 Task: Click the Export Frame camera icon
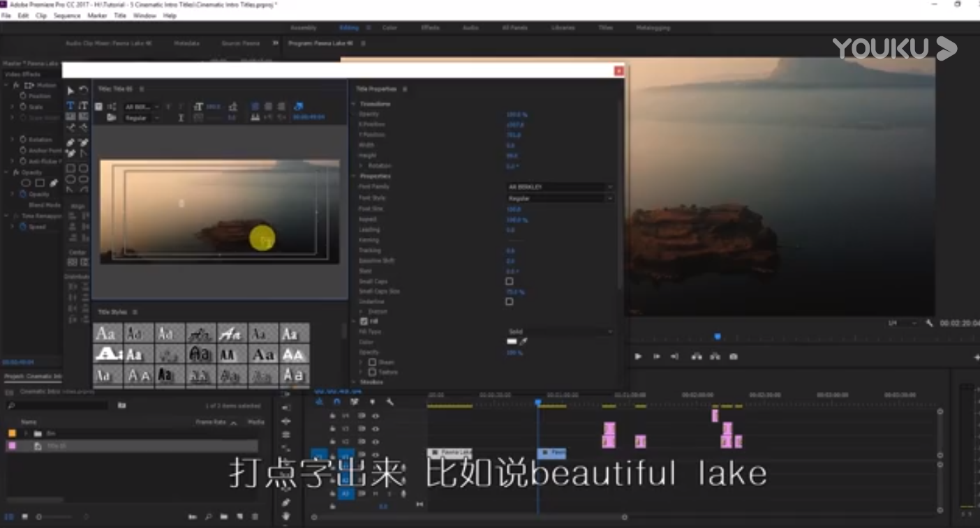click(733, 356)
